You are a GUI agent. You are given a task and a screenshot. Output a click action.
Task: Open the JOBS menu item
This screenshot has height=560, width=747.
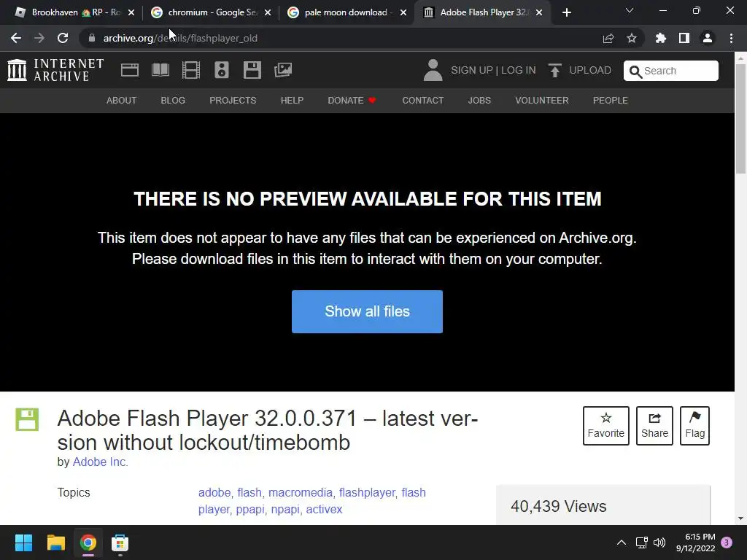click(x=479, y=101)
